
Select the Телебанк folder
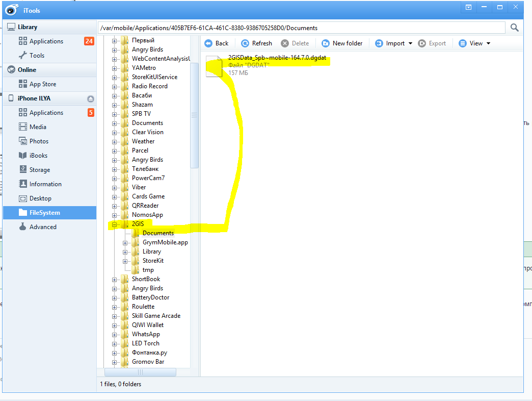point(145,168)
